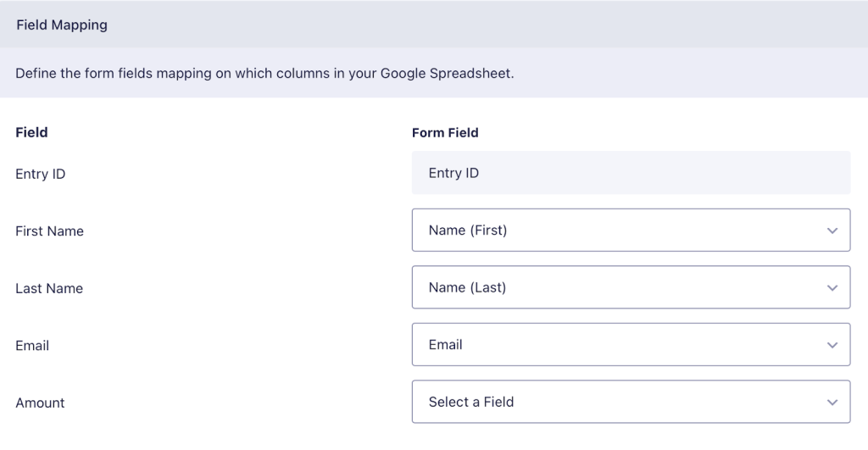
Task: Click the 'Form Field' column header
Action: tap(445, 133)
